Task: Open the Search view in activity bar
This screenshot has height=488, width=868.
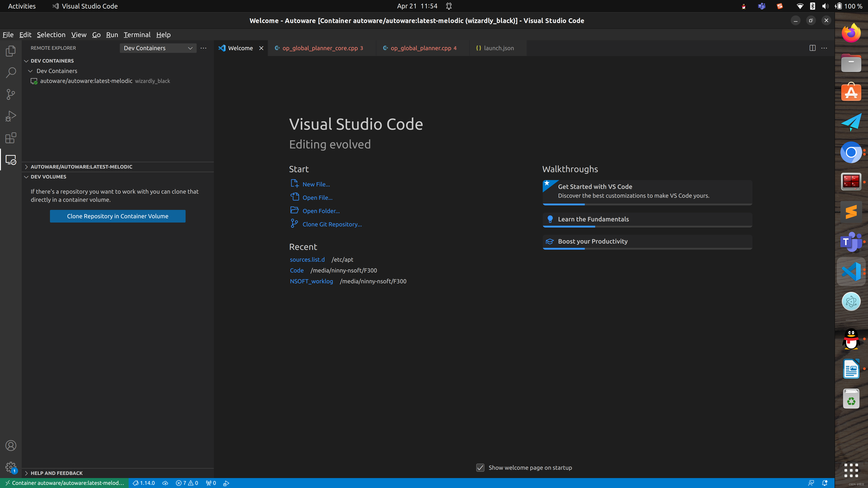Action: (x=11, y=72)
